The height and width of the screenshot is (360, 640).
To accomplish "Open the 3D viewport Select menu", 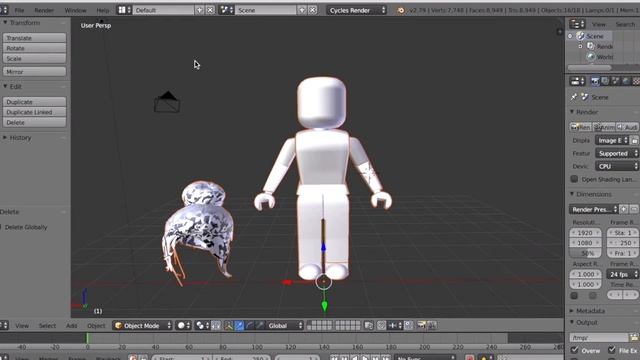I will coord(47,325).
